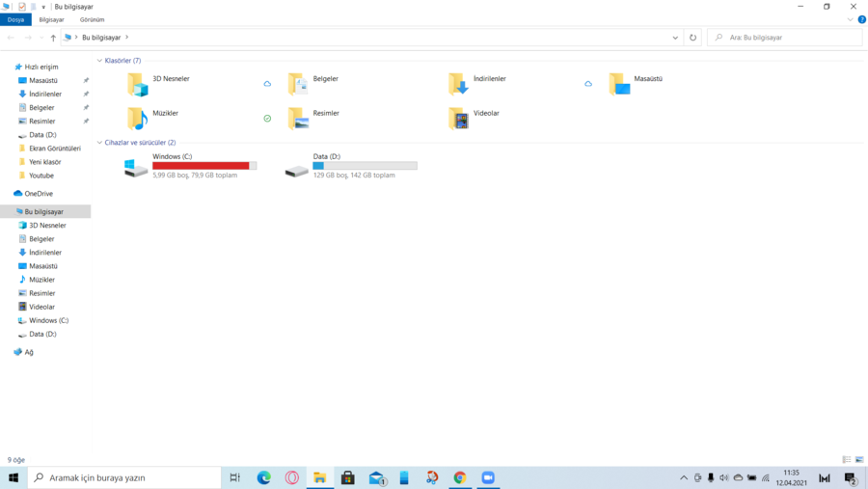The image size is (868, 489).
Task: Show hidden system tray icons
Action: [684, 478]
